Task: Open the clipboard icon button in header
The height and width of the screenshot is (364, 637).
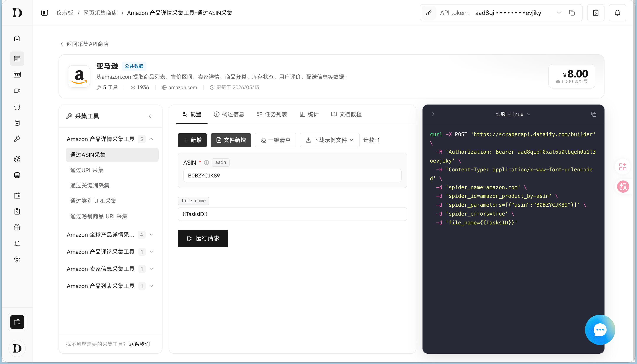Action: [x=596, y=13]
